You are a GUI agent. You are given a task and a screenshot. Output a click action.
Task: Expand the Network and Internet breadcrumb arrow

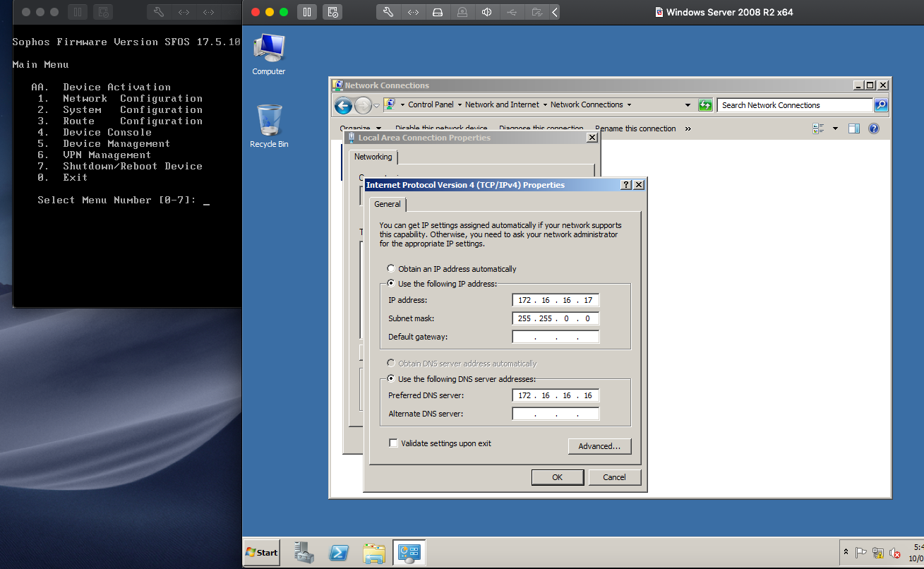click(x=544, y=104)
